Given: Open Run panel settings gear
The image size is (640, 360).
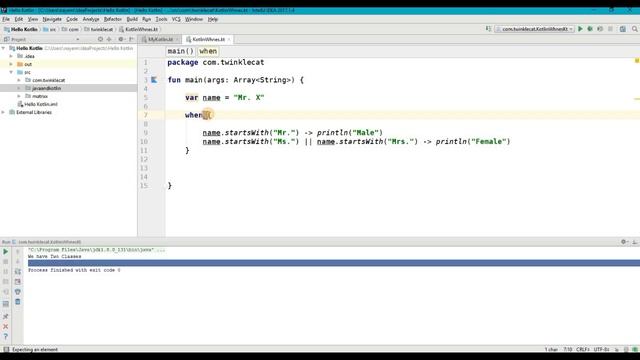Looking at the screenshot, I should (x=624, y=242).
